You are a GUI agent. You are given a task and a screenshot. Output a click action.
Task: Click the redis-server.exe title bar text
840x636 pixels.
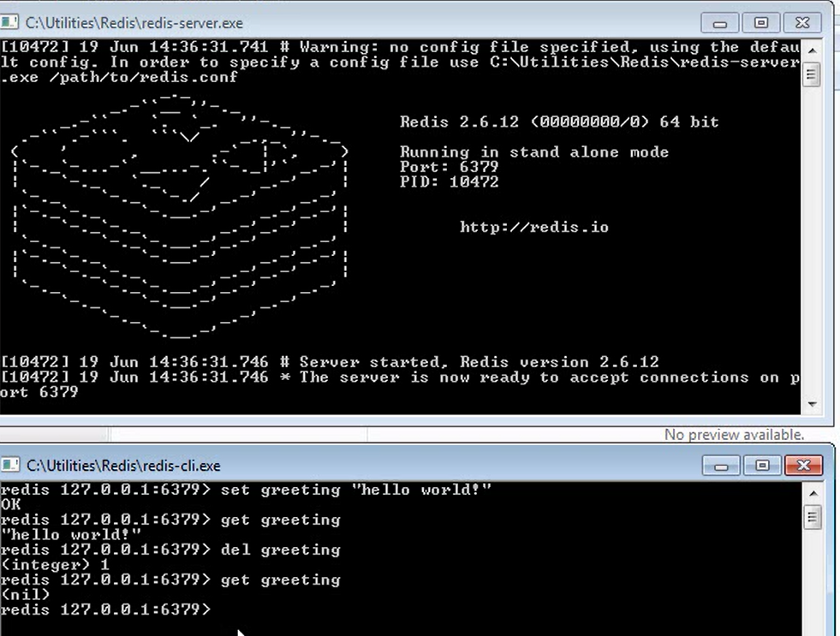[134, 23]
